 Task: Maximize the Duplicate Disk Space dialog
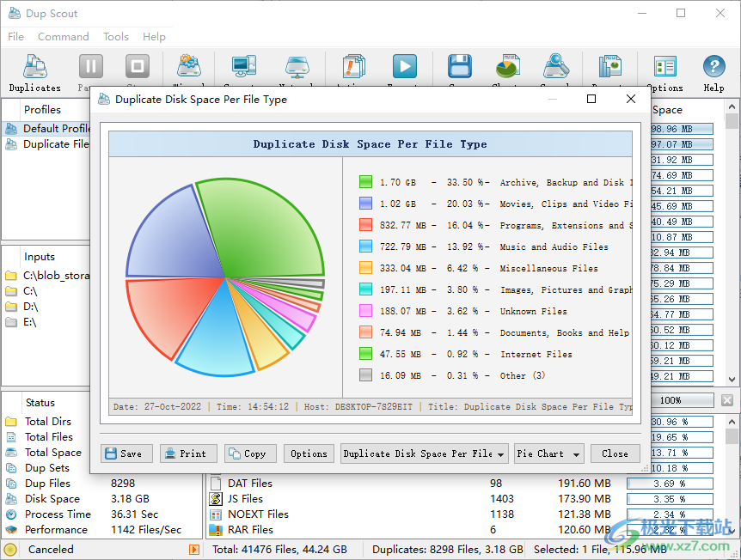point(591,99)
